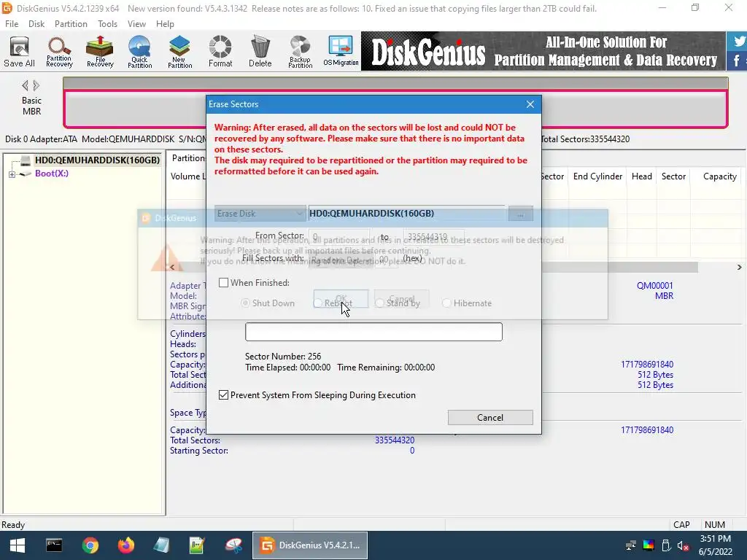Click the to sector input field
Viewport: 747px width, 560px height.
[434, 236]
